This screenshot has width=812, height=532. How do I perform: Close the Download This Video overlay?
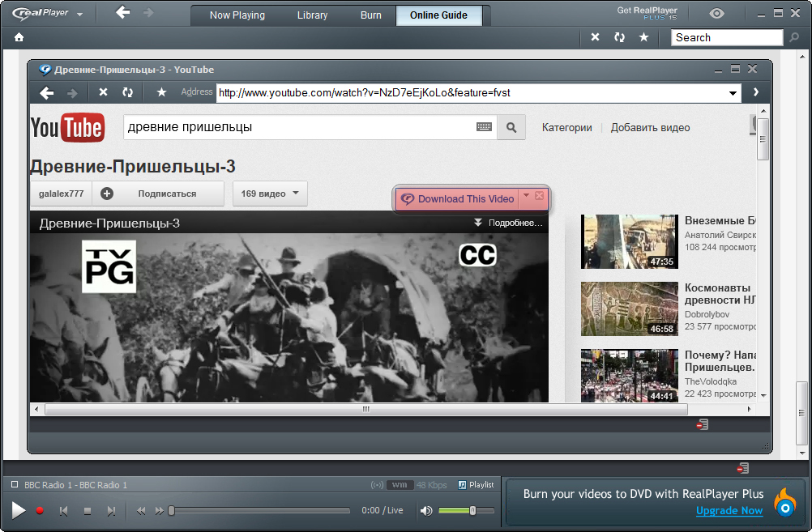(539, 196)
